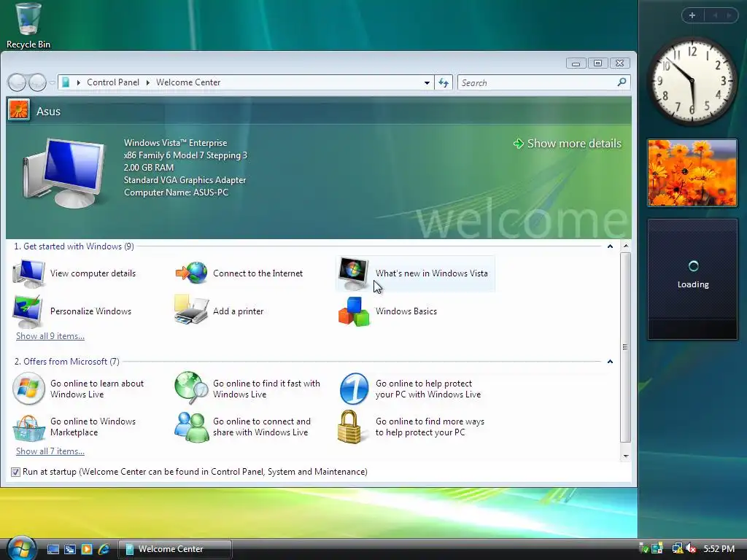
Task: Click the find it fast globe magnifier icon
Action: point(192,387)
